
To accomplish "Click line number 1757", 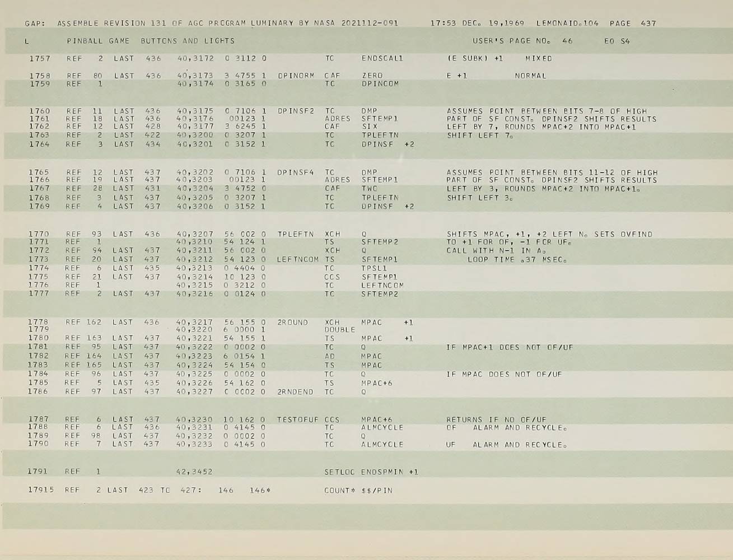I will (x=40, y=58).
